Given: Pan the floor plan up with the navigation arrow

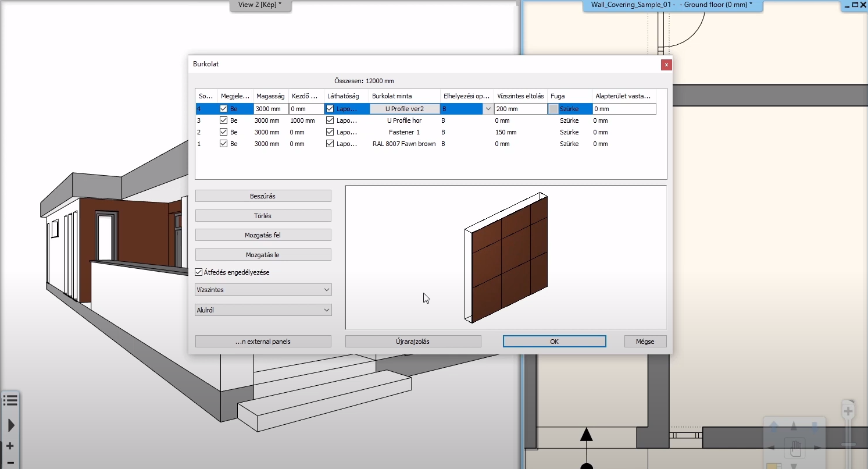Looking at the screenshot, I should coord(794,427).
